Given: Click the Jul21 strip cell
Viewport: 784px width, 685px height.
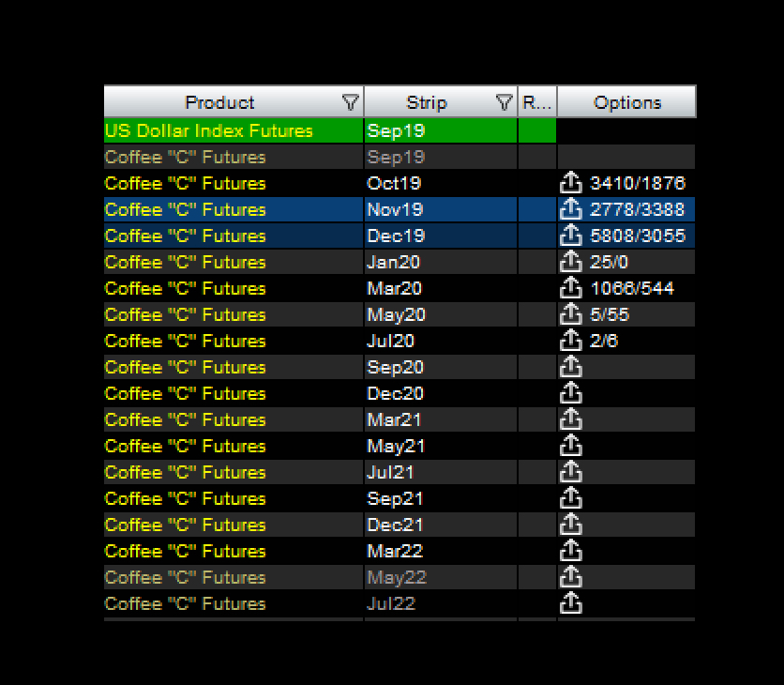Looking at the screenshot, I should coord(441,472).
